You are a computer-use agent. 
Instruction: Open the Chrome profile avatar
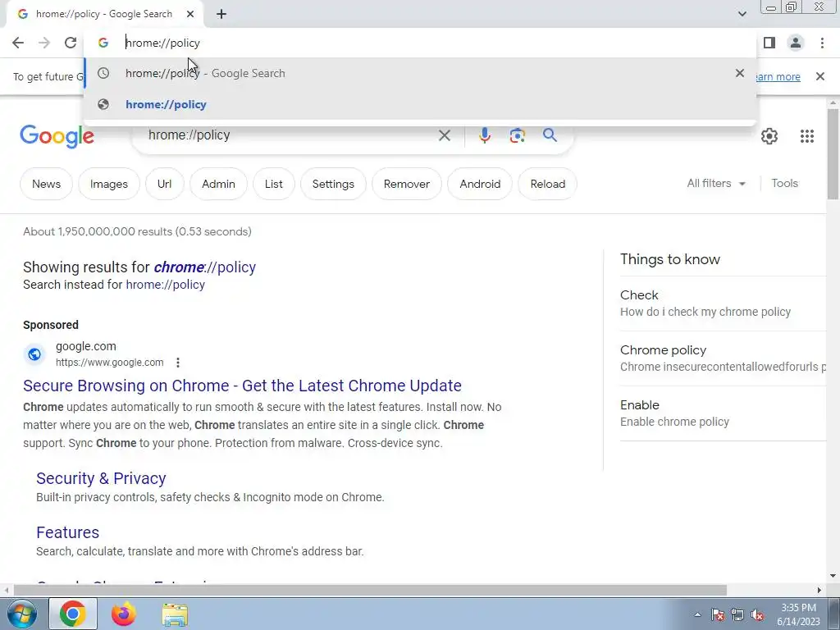796,43
